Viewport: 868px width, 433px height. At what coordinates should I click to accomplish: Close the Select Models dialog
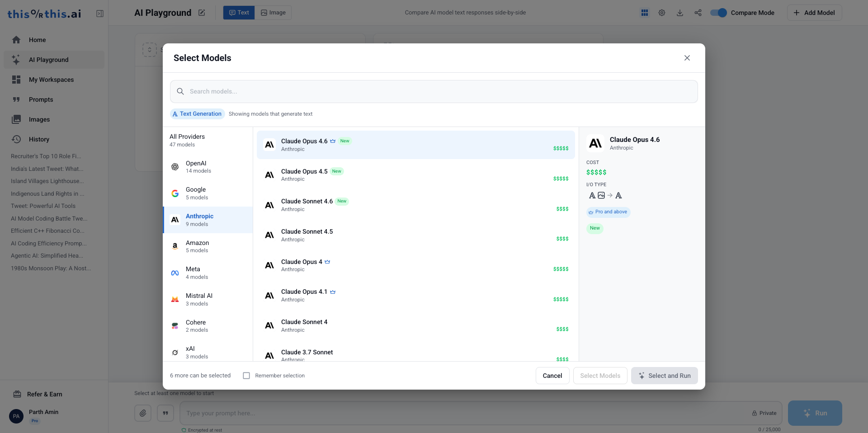687,58
